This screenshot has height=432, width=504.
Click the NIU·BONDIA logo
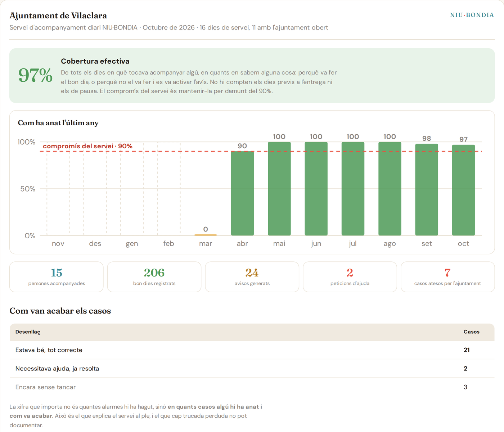[472, 15]
